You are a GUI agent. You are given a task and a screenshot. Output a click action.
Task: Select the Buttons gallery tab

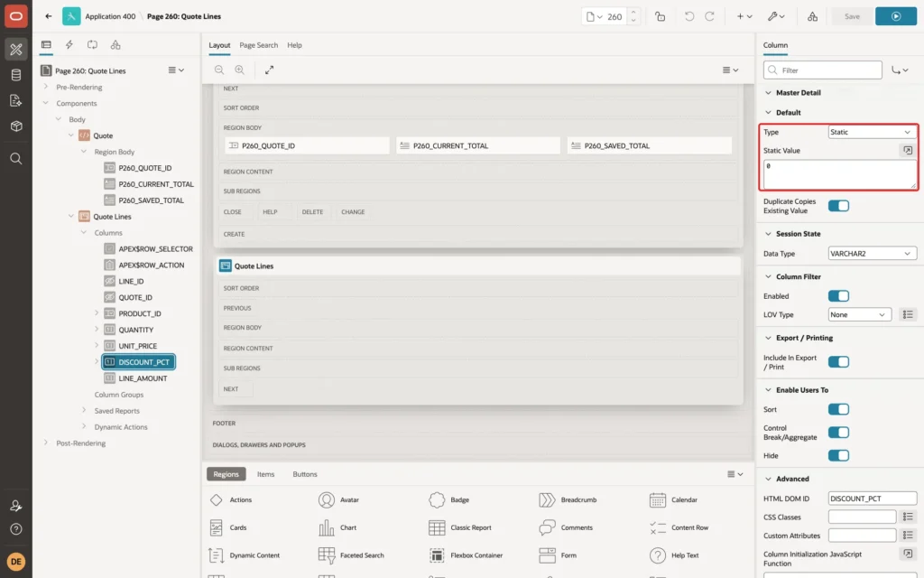tap(305, 474)
